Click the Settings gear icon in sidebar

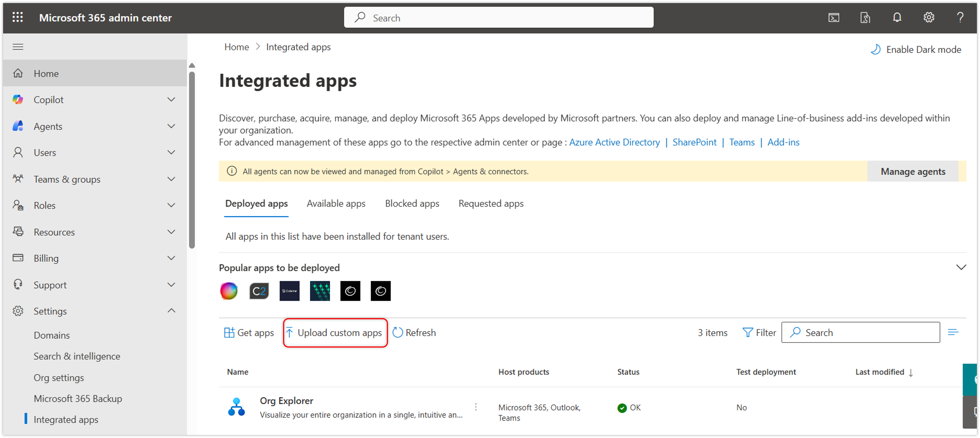point(18,311)
